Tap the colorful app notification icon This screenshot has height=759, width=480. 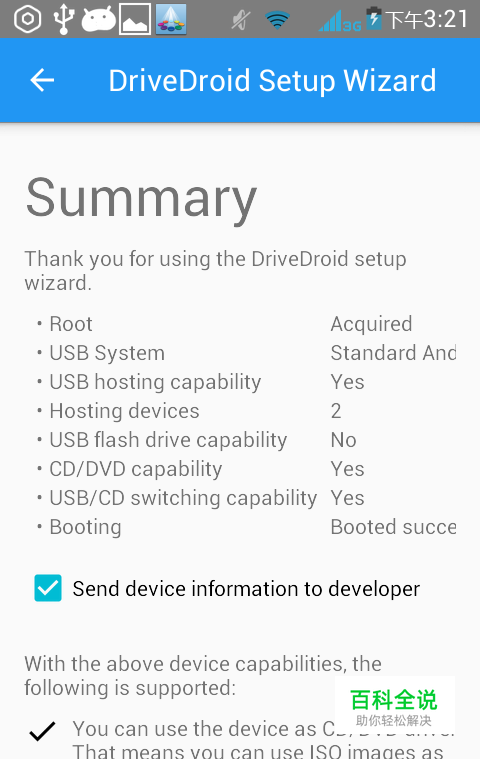tap(171, 19)
